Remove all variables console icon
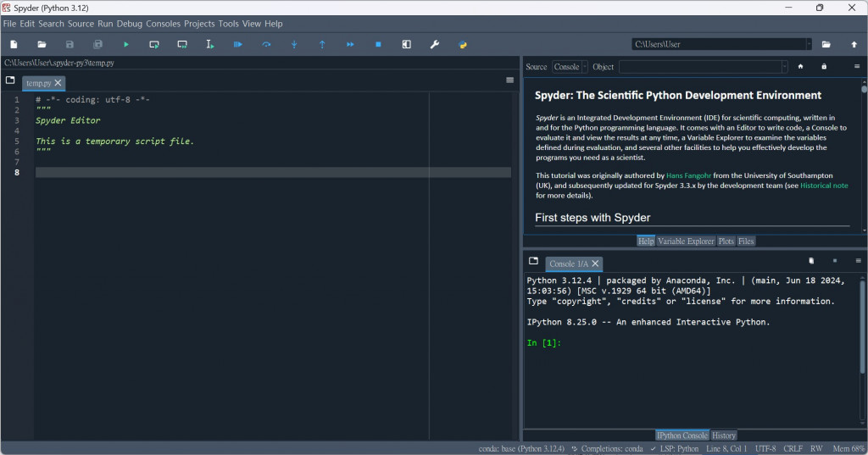This screenshot has height=455, width=868. pos(811,261)
